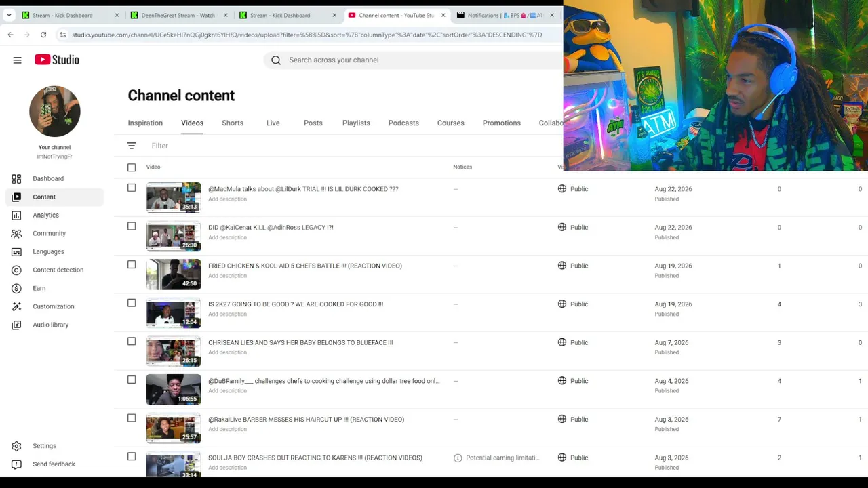
Task: Check the box for the RakaiLive video
Action: [132, 418]
